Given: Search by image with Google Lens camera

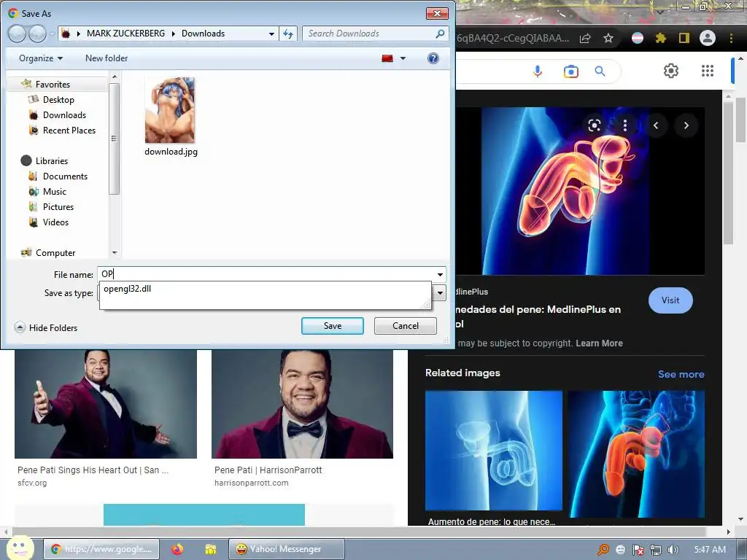Looking at the screenshot, I should [570, 71].
